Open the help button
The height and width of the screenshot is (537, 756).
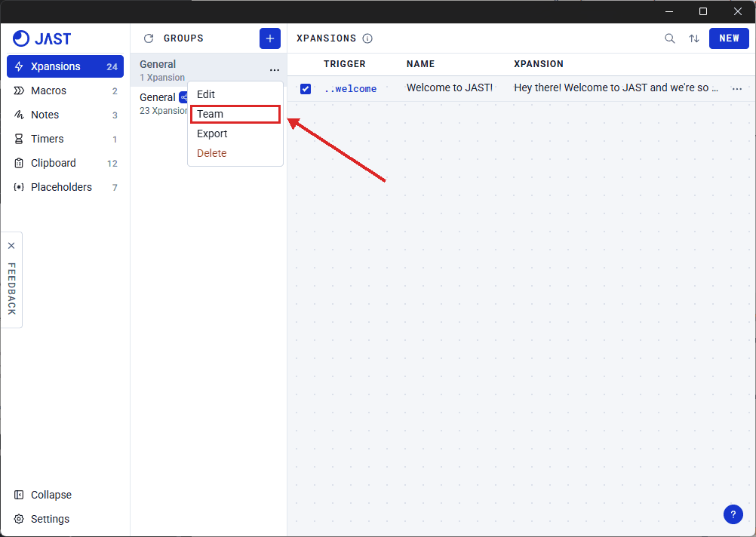(x=733, y=514)
